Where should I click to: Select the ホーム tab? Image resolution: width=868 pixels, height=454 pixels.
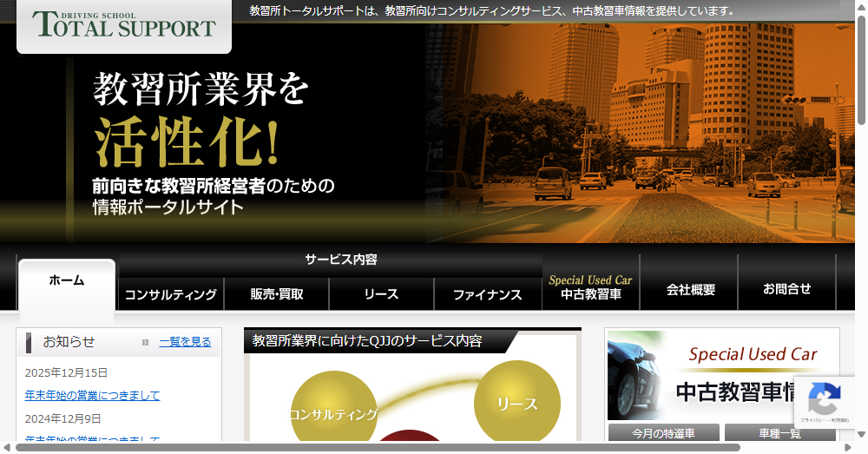(67, 280)
